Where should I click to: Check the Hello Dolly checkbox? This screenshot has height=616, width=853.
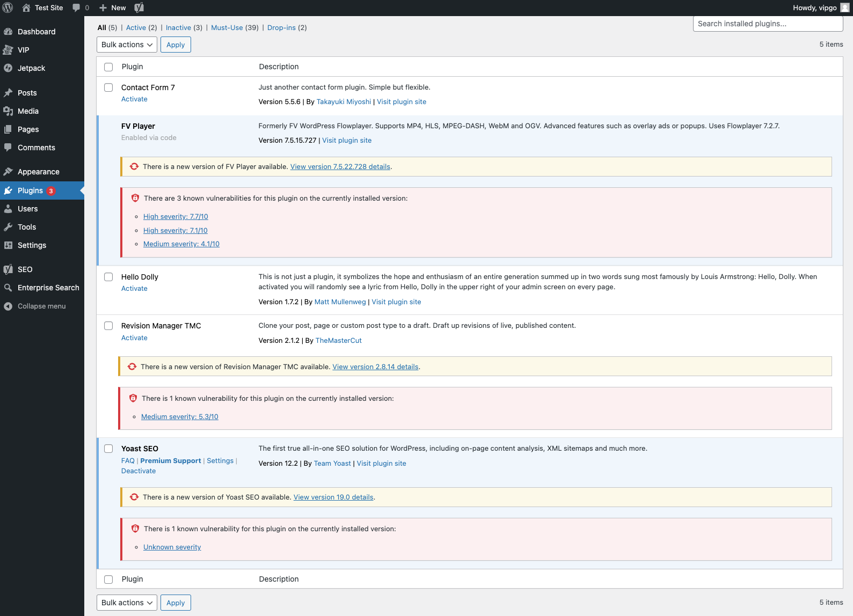tap(108, 277)
